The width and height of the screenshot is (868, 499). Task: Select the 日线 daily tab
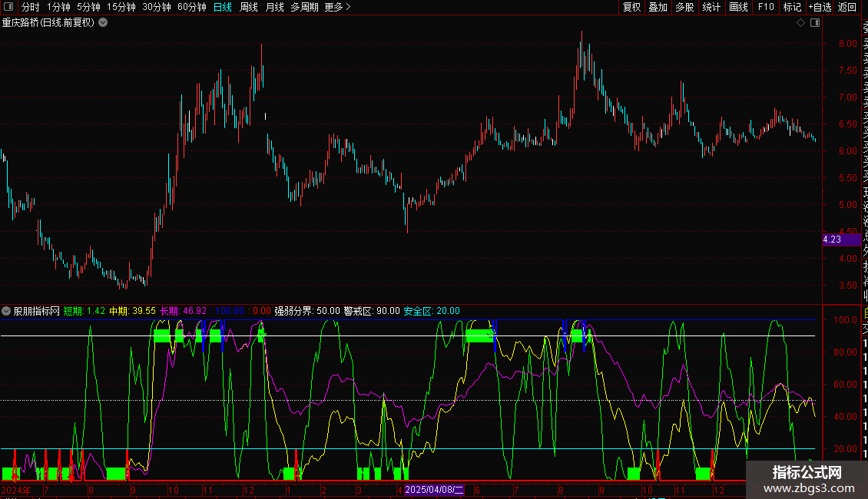[223, 7]
